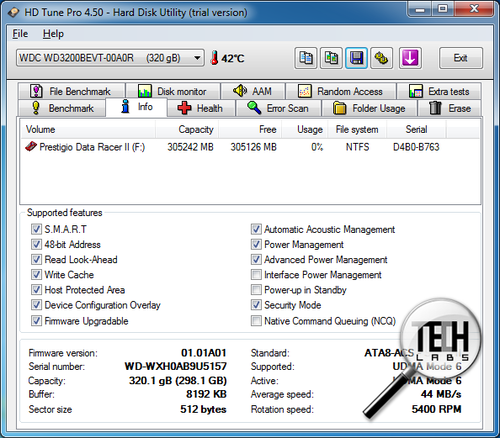The width and height of the screenshot is (500, 438).
Task: Click the thermometer temperature icon
Action: pos(215,58)
